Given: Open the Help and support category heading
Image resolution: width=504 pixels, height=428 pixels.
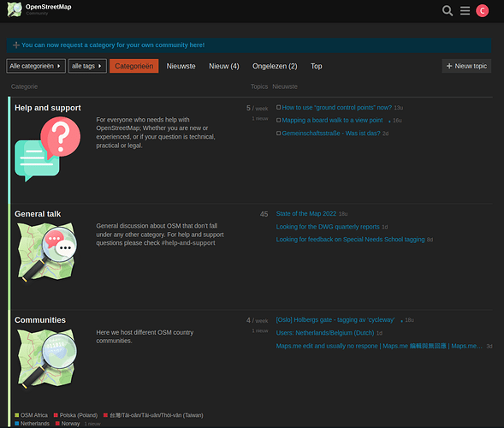Looking at the screenshot, I should pyautogui.click(x=48, y=108).
